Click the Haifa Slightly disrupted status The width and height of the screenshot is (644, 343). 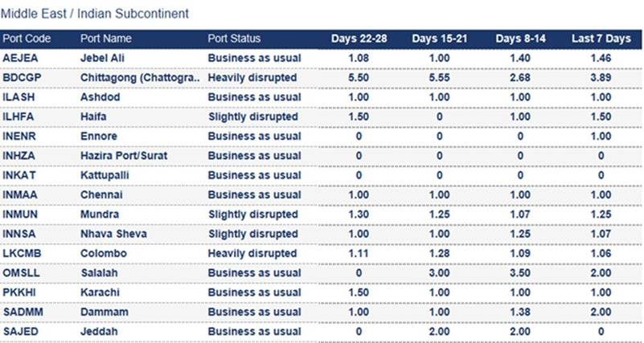point(252,117)
